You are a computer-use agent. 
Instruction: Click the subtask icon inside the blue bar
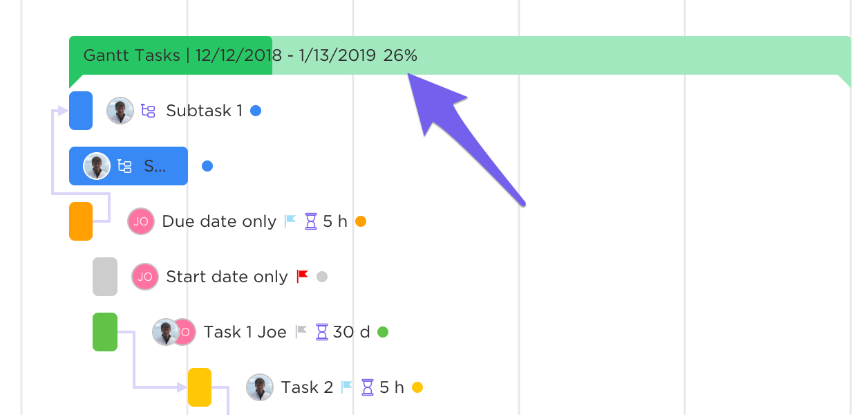pos(124,166)
